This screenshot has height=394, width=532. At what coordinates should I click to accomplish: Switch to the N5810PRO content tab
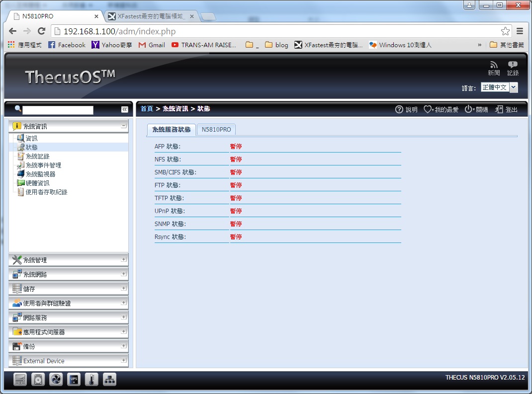[216, 130]
